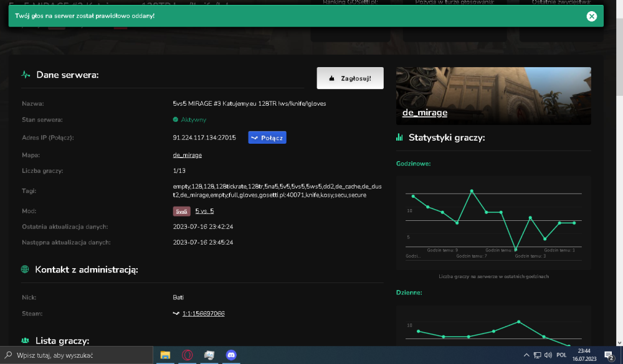The width and height of the screenshot is (623, 364).
Task: Open the de_mirage caption link on map image
Action: 425,113
